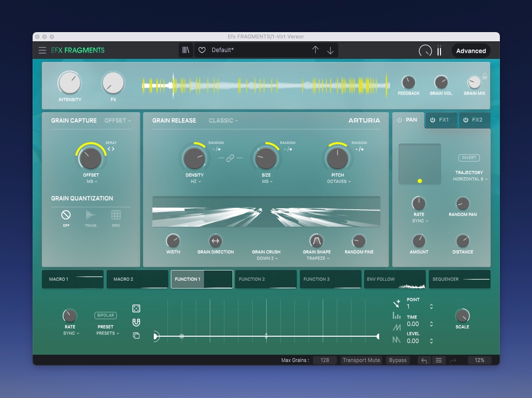Viewport: 532px width, 398px height.
Task: Click the dice randomize icon
Action: 136,308
